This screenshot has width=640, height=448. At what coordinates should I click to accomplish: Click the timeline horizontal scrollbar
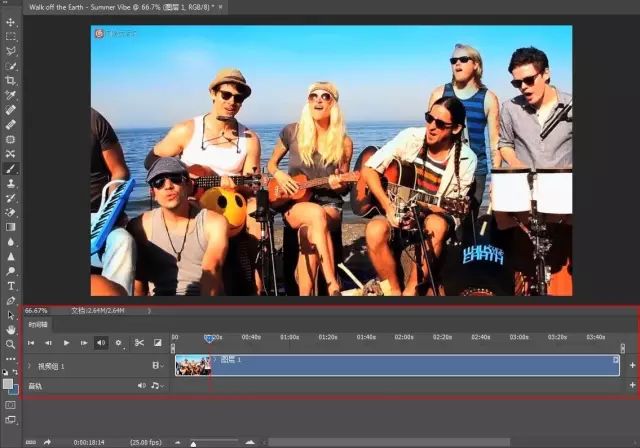pos(389,442)
